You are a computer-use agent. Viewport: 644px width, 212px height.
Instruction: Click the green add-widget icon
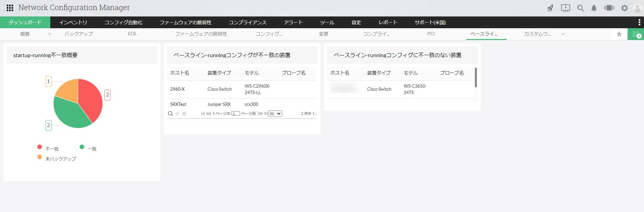click(636, 34)
